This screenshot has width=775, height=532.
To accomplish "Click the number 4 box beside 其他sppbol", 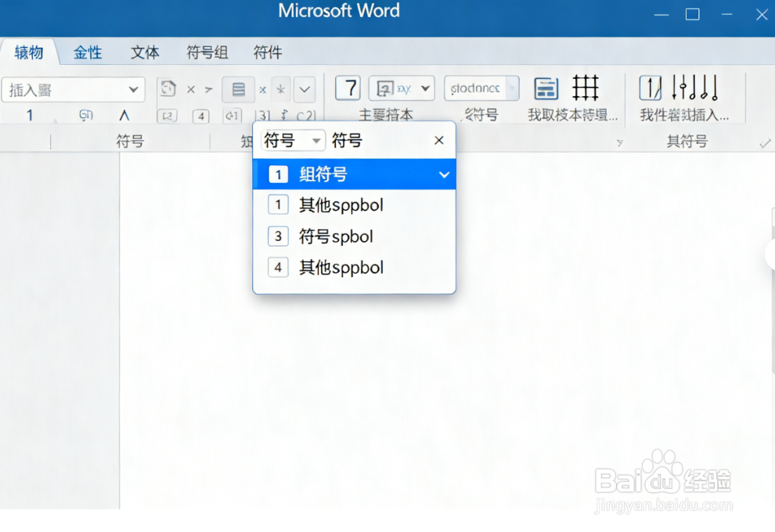I will tap(278, 268).
